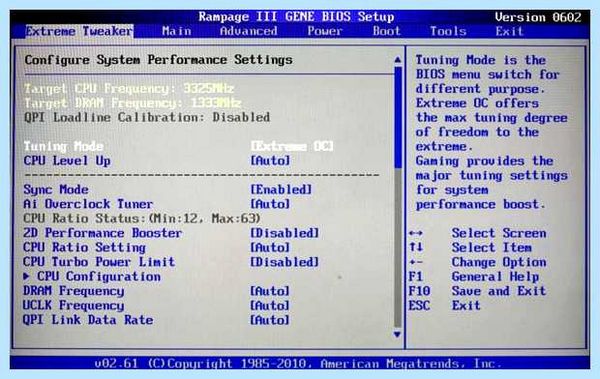Select the QPI Link Data Rate label
600x379 pixels.
coord(88,320)
